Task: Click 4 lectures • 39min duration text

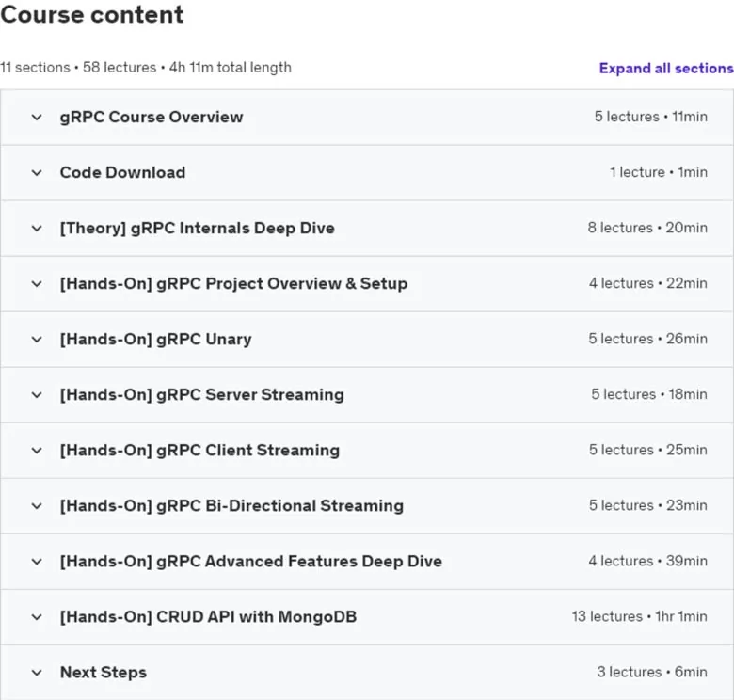Action: [647, 561]
